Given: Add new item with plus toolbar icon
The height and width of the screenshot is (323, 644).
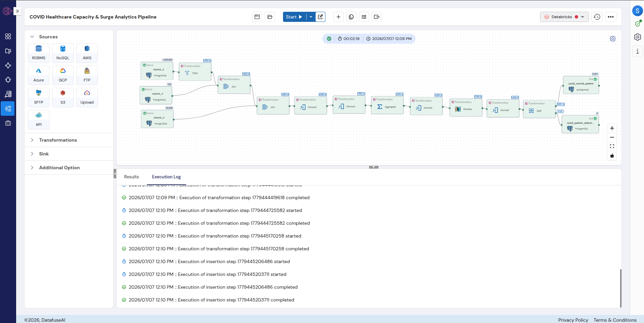Looking at the screenshot, I should coord(338,17).
